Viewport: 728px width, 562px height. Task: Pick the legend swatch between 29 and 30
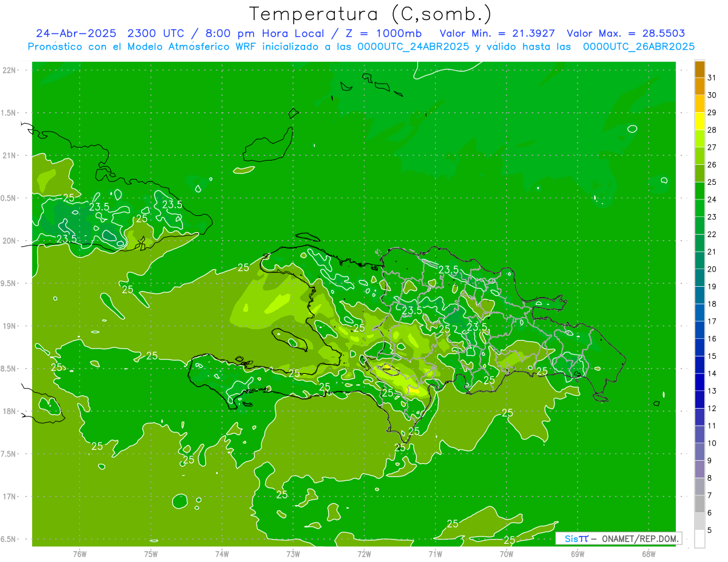click(699, 104)
